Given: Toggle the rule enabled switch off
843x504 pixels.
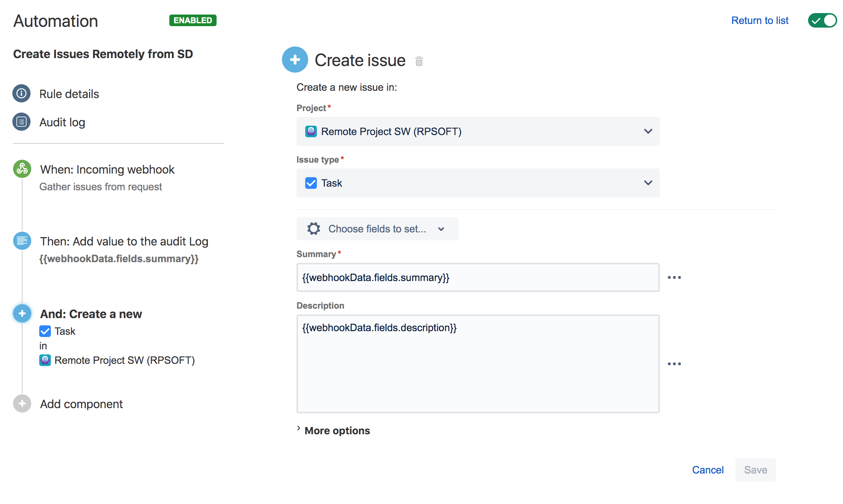Looking at the screenshot, I should (823, 20).
